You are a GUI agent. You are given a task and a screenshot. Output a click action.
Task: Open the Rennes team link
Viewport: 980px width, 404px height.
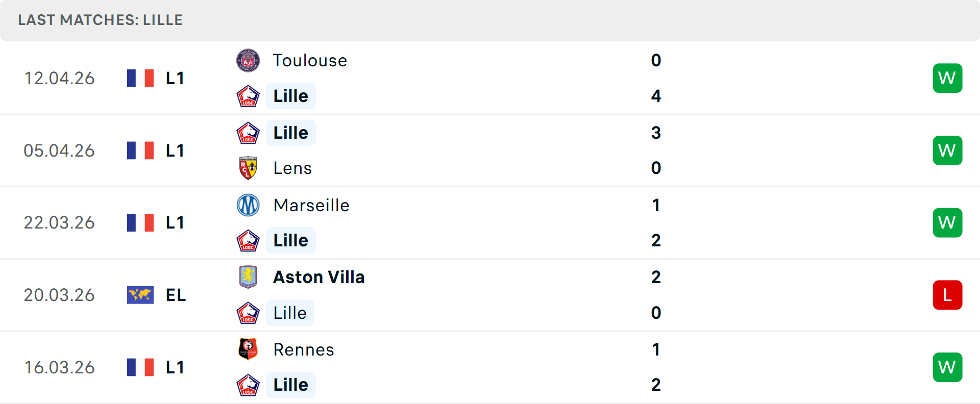[304, 349]
